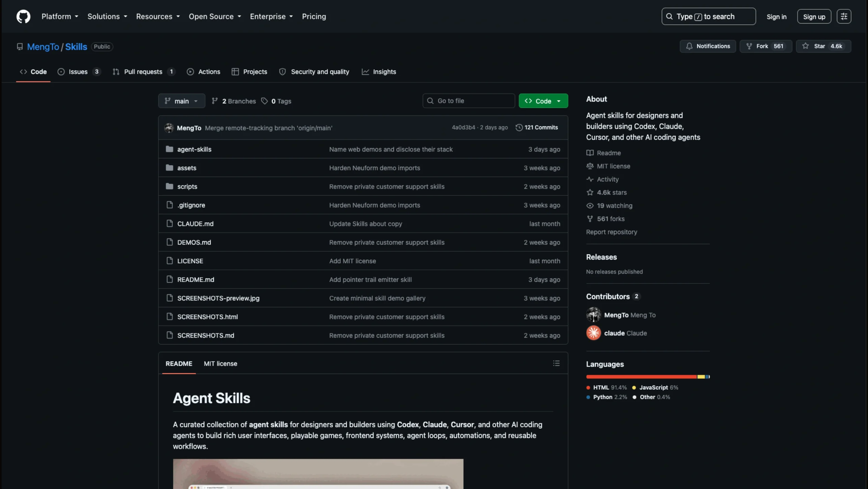Click the Readme book icon in About
This screenshot has width=868, height=489.
(x=590, y=153)
